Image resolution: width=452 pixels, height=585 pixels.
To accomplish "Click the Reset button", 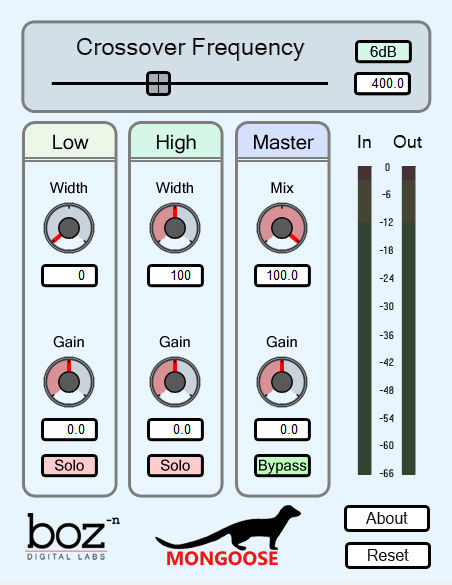I will pyautogui.click(x=388, y=556).
